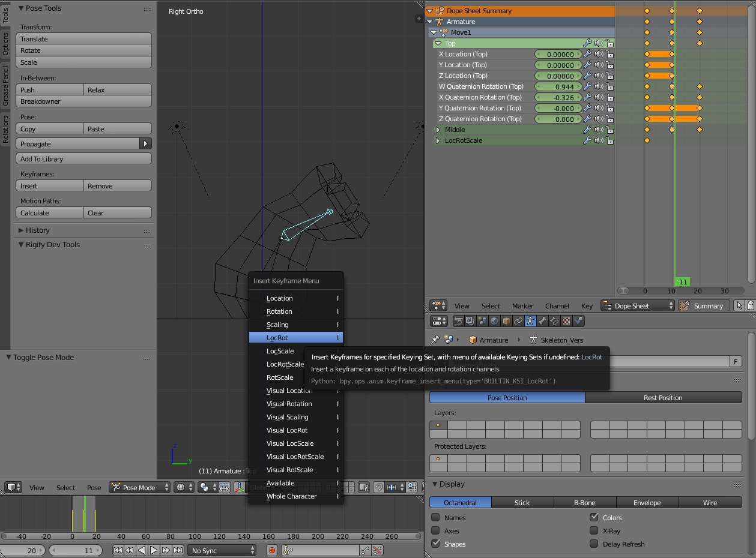Viewport: 756px width, 558px height.
Task: Open the Propagate options arrow
Action: click(x=145, y=144)
